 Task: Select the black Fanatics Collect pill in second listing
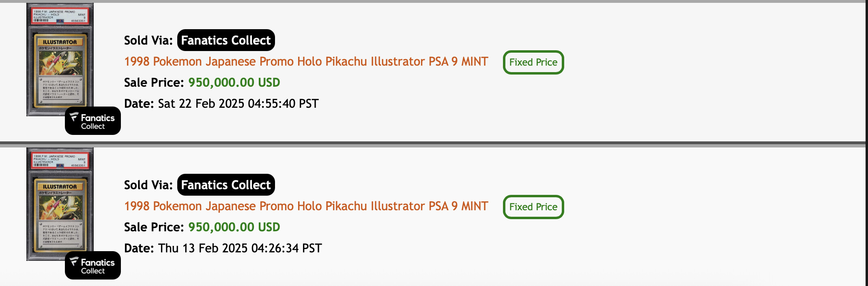(x=226, y=185)
